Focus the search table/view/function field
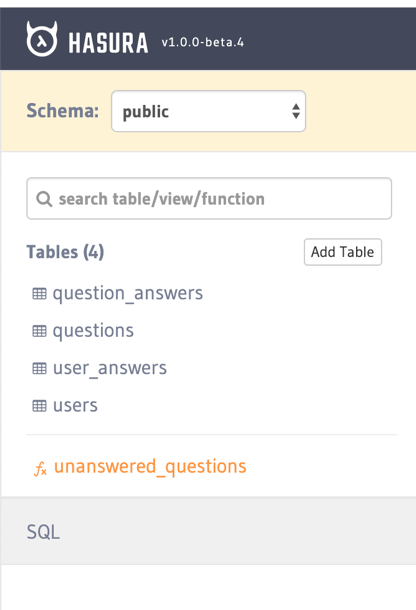416x610 pixels. coord(209,198)
